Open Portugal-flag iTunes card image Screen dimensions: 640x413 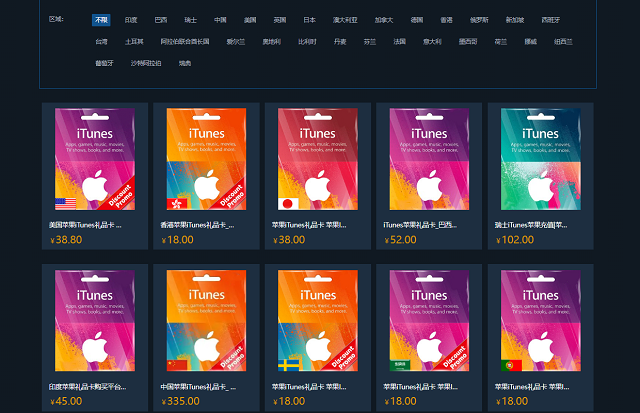pyautogui.click(x=540, y=320)
